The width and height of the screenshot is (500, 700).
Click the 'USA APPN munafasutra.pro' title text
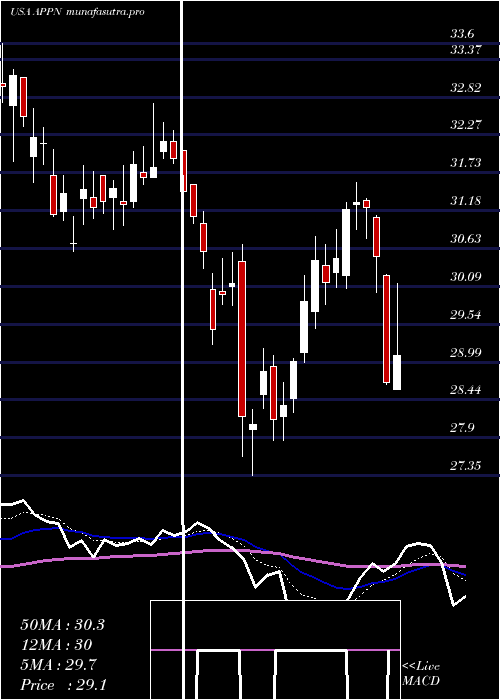click(x=77, y=12)
